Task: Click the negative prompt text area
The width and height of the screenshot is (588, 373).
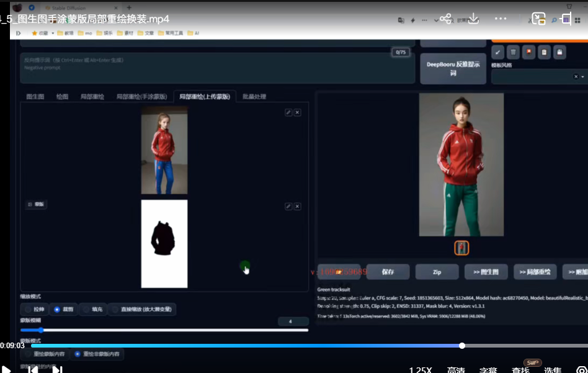Action: [x=218, y=68]
